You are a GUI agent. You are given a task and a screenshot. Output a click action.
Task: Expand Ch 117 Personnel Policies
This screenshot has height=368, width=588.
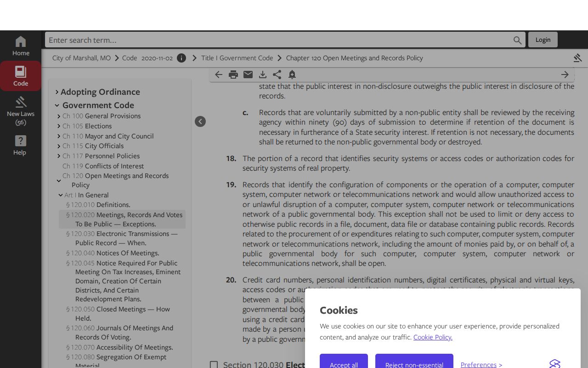coord(59,156)
